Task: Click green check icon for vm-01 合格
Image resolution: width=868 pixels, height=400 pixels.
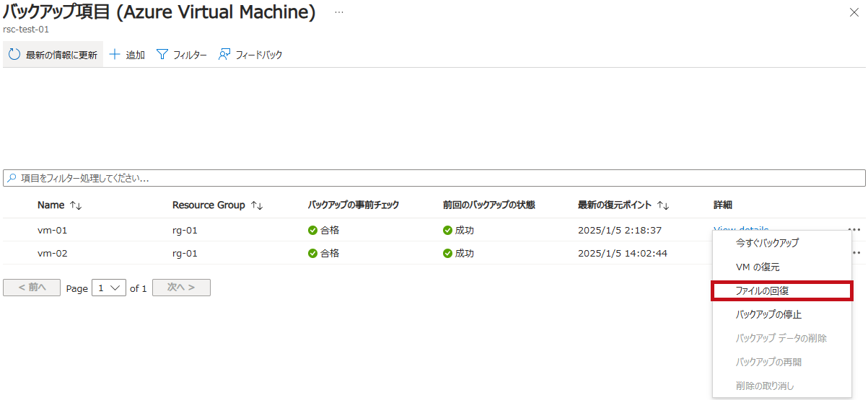Action: pos(312,231)
